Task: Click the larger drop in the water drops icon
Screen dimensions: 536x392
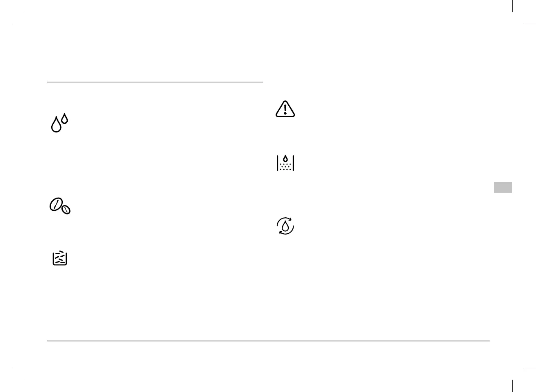Action: coord(56,125)
